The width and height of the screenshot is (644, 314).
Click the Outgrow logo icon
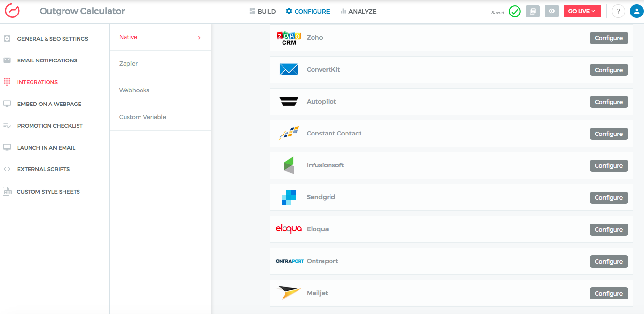12,11
